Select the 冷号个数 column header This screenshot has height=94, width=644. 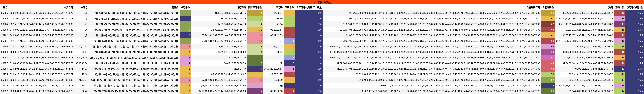point(185,8)
